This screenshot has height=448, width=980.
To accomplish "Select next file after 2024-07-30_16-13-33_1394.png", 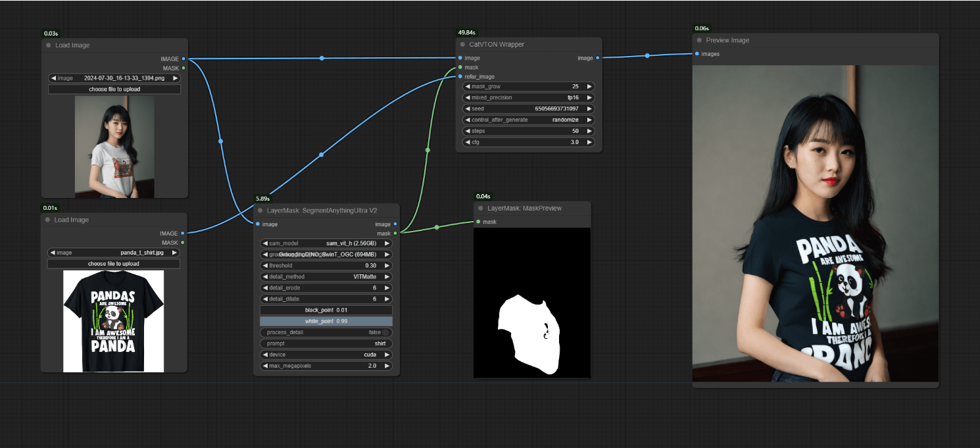I will click(x=176, y=78).
